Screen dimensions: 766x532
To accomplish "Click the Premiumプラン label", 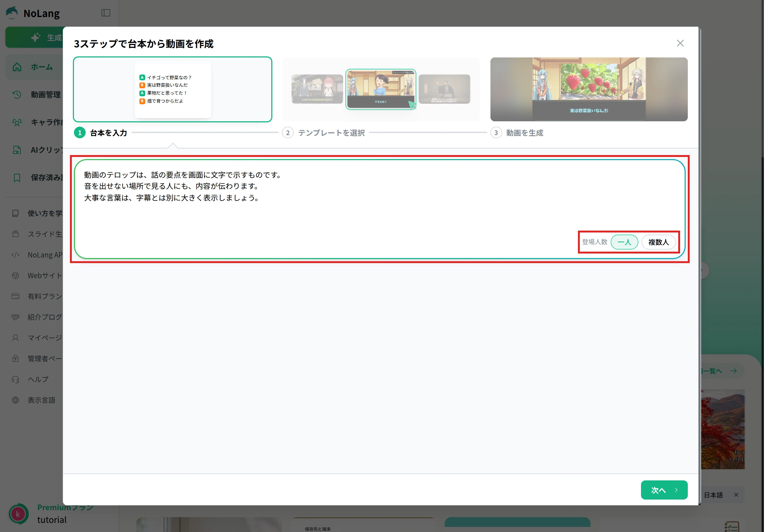I will pyautogui.click(x=65, y=507).
